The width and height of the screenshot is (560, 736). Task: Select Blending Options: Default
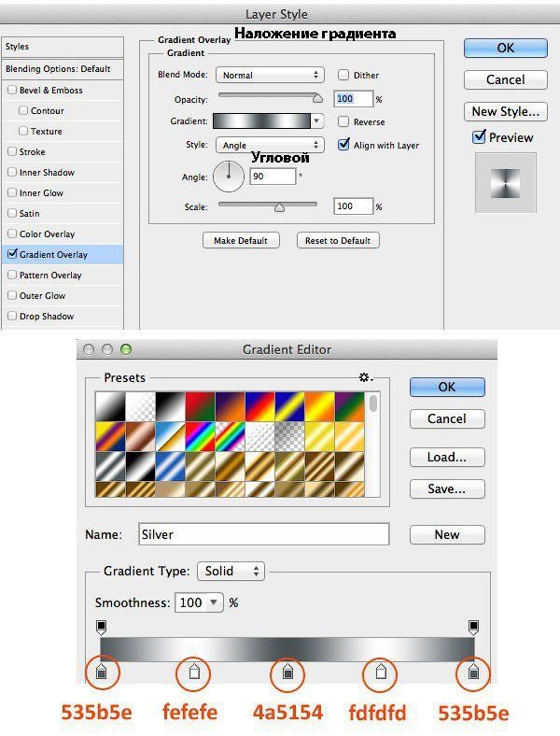(63, 68)
